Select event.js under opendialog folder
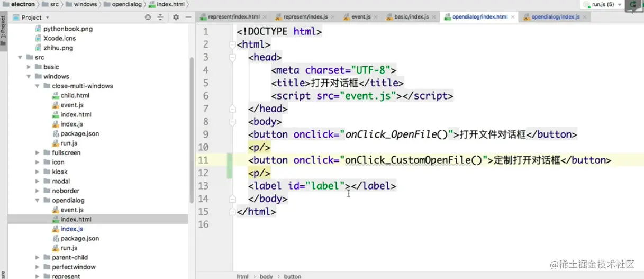Screen dimensions: 644x279 72,210
